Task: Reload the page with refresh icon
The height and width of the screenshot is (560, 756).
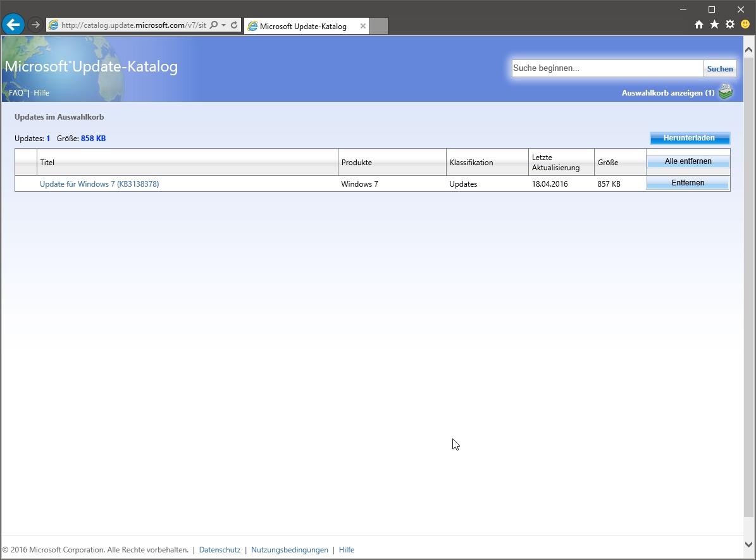Action: coord(234,25)
